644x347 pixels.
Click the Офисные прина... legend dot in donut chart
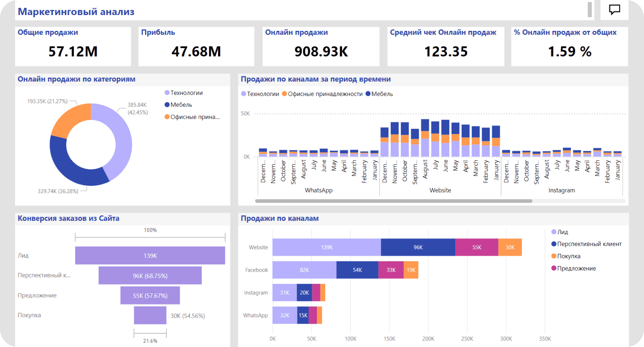coord(167,117)
